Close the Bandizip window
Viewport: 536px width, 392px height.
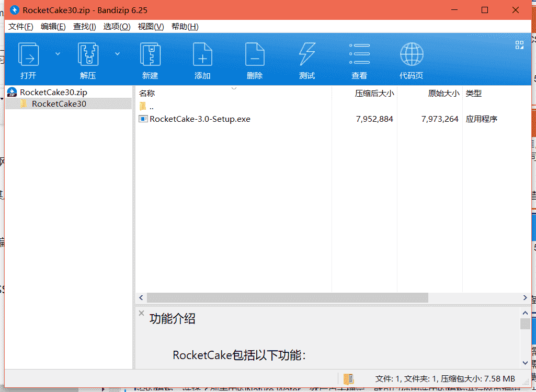(516, 10)
